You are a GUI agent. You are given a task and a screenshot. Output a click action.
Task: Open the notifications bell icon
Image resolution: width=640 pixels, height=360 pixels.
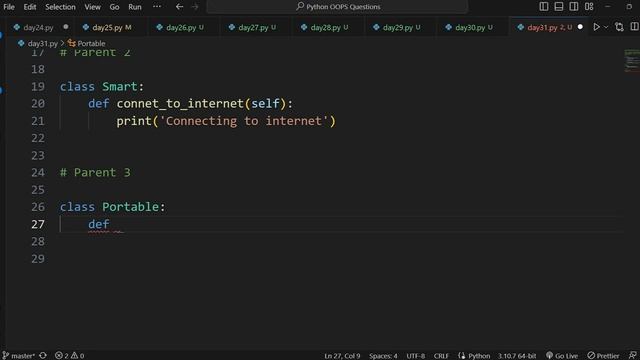point(633,356)
